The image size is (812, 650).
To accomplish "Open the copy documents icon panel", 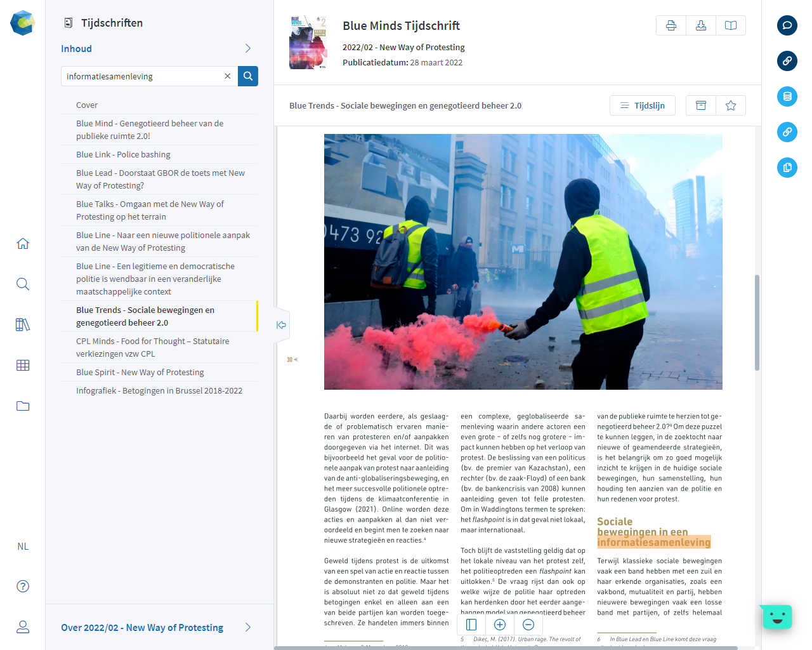I will 787,168.
